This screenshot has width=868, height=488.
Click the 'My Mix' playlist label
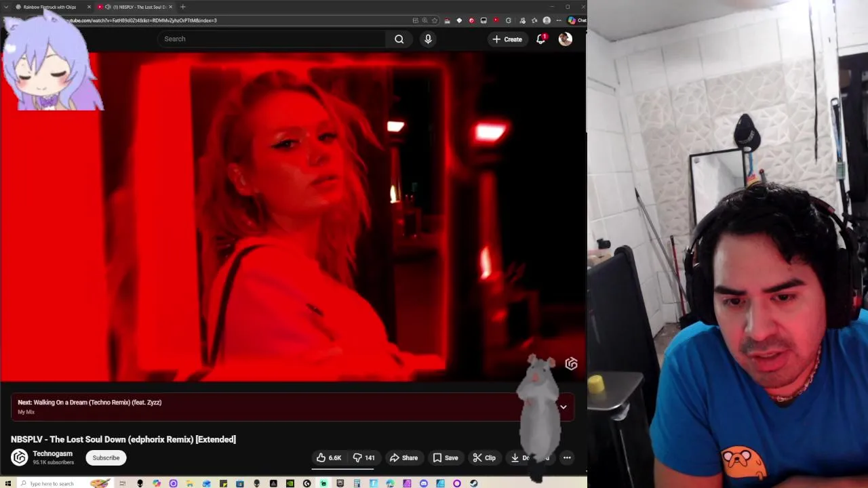pyautogui.click(x=26, y=412)
